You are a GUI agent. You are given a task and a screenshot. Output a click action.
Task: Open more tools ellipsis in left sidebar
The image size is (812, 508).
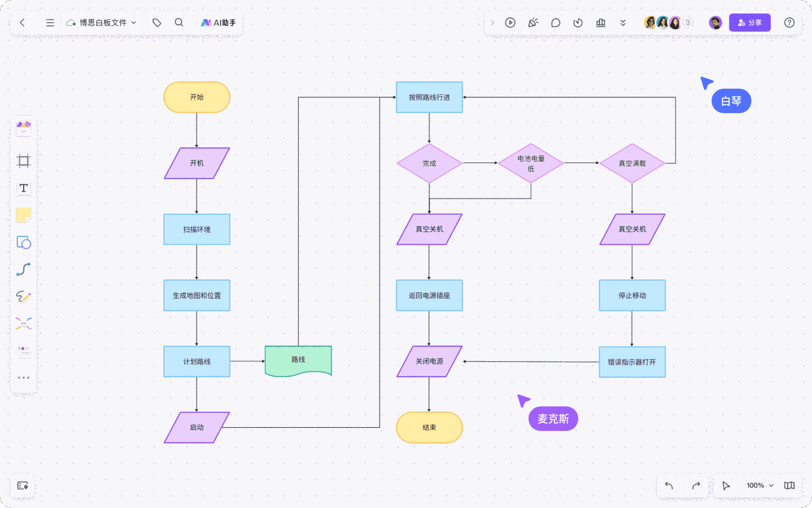pyautogui.click(x=23, y=378)
